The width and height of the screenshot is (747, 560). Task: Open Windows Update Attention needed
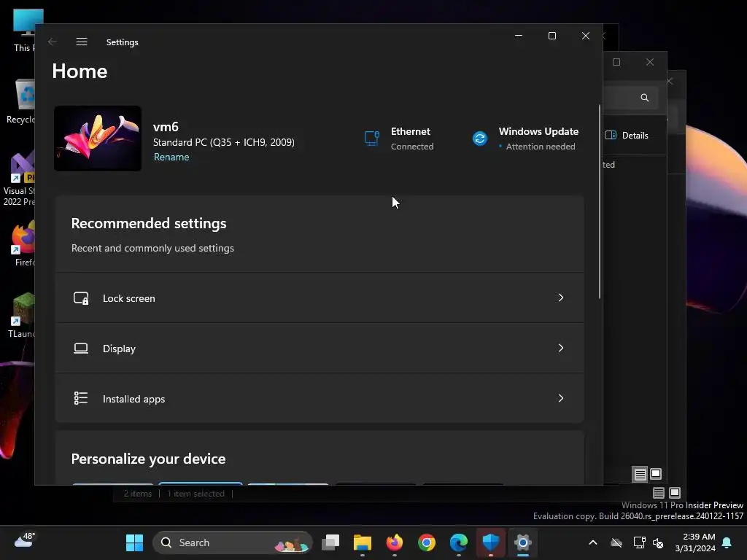[x=525, y=139]
